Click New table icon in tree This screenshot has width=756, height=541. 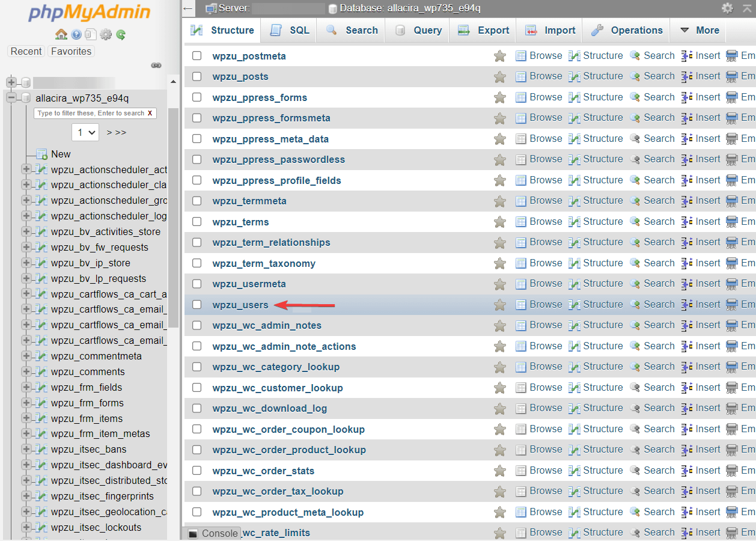[41, 154]
